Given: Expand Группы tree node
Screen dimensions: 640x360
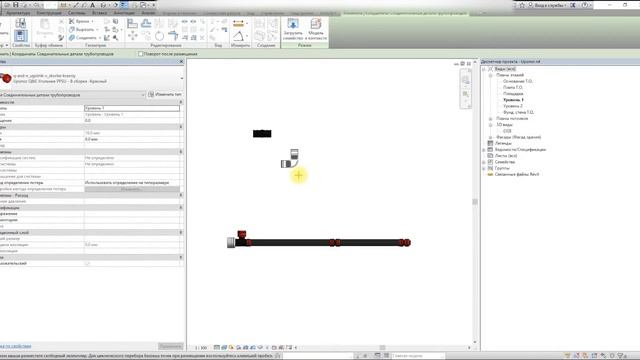Looking at the screenshot, I should 484,168.
